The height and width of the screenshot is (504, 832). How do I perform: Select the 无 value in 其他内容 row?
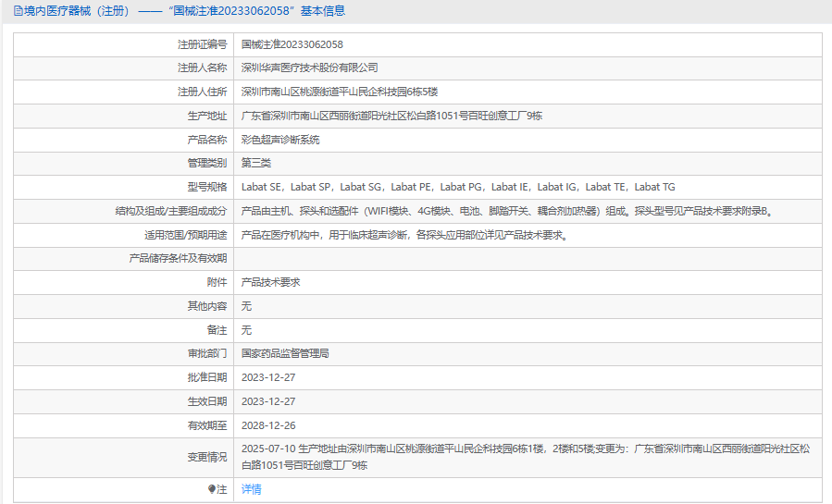click(246, 306)
